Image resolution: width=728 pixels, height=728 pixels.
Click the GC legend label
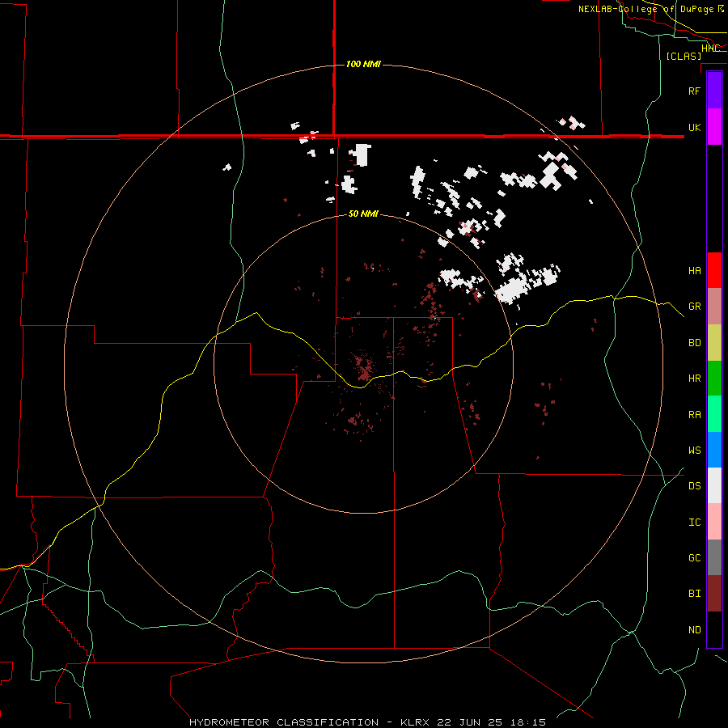coord(694,557)
